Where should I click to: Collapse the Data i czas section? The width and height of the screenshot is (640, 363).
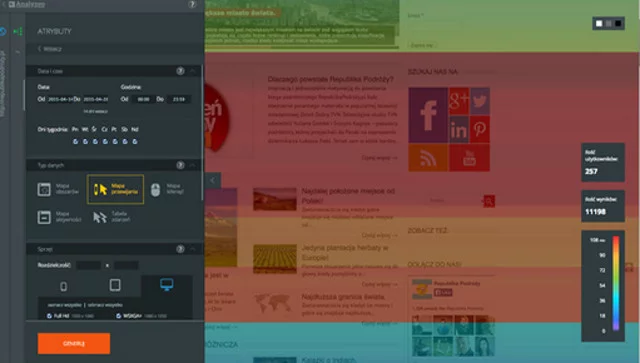(193, 71)
